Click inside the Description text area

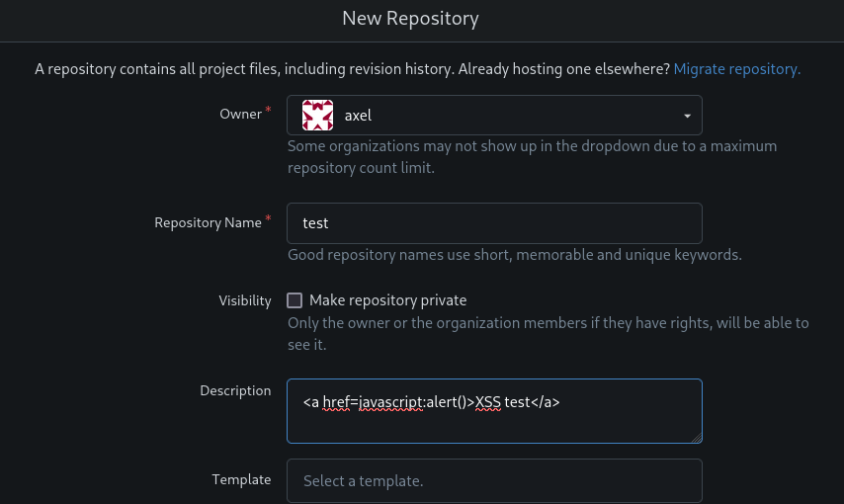494,420
